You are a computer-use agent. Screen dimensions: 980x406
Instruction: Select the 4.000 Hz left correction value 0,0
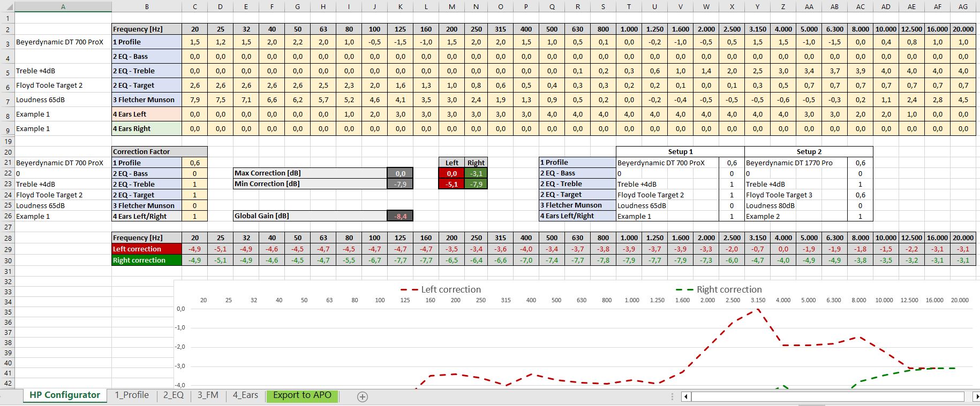coord(783,249)
